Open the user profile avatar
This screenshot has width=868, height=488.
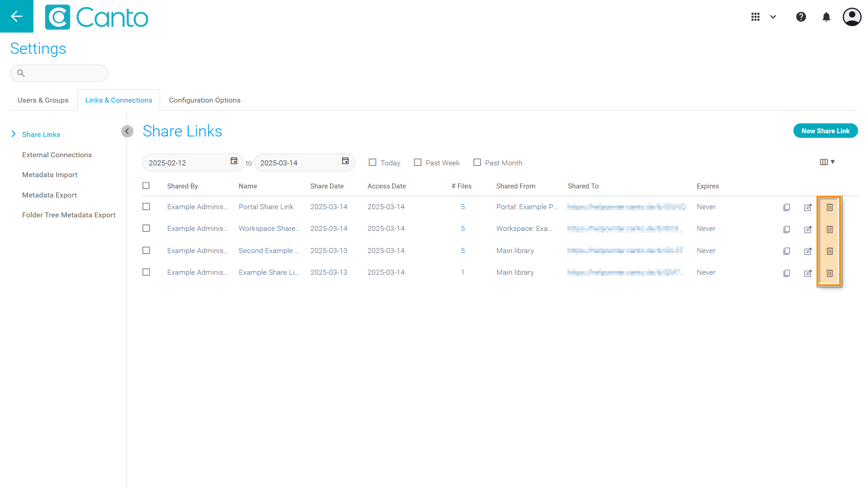(x=852, y=17)
